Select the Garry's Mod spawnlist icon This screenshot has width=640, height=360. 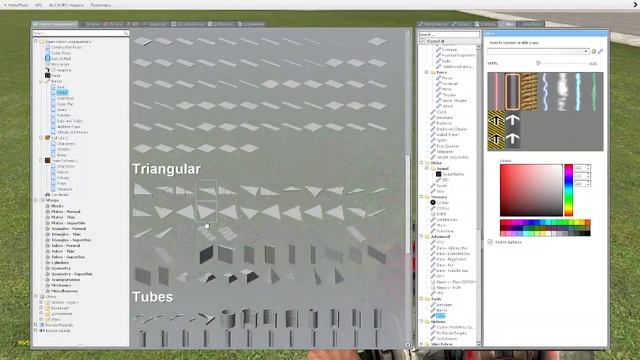[x=48, y=58]
